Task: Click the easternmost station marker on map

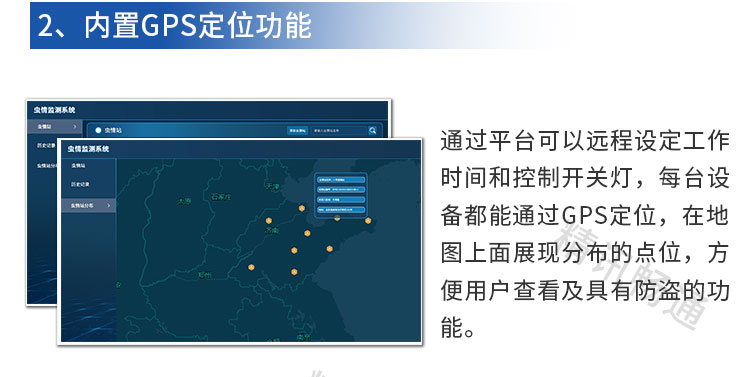Action: (x=368, y=221)
